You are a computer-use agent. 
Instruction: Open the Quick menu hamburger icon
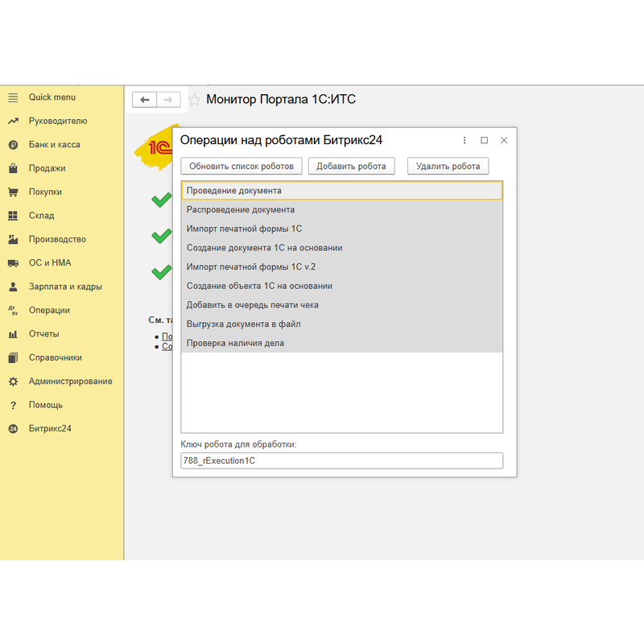13,97
